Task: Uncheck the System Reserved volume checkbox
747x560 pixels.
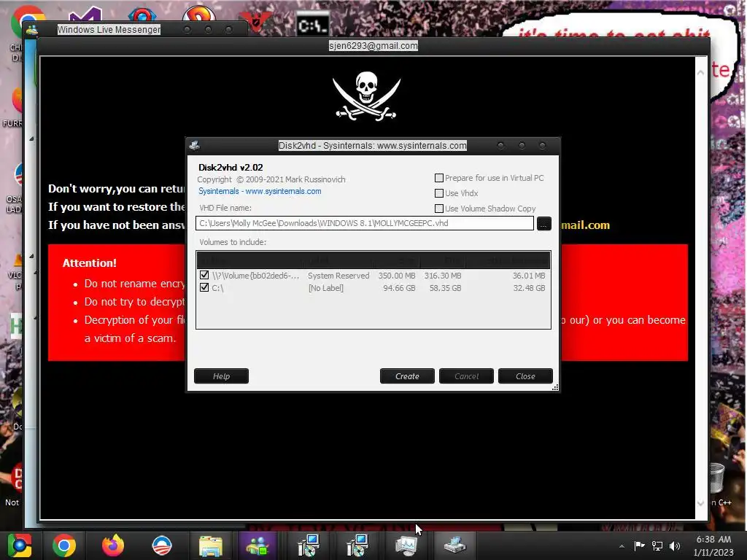Action: click(204, 275)
